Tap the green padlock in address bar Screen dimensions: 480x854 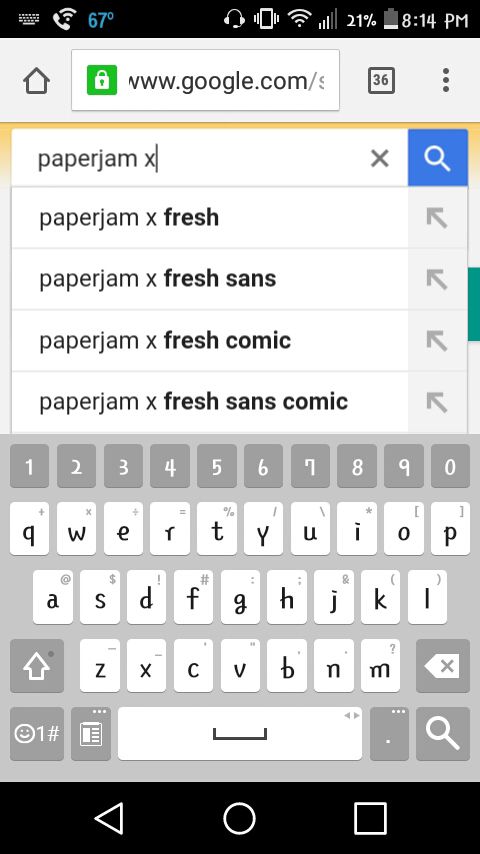point(102,80)
